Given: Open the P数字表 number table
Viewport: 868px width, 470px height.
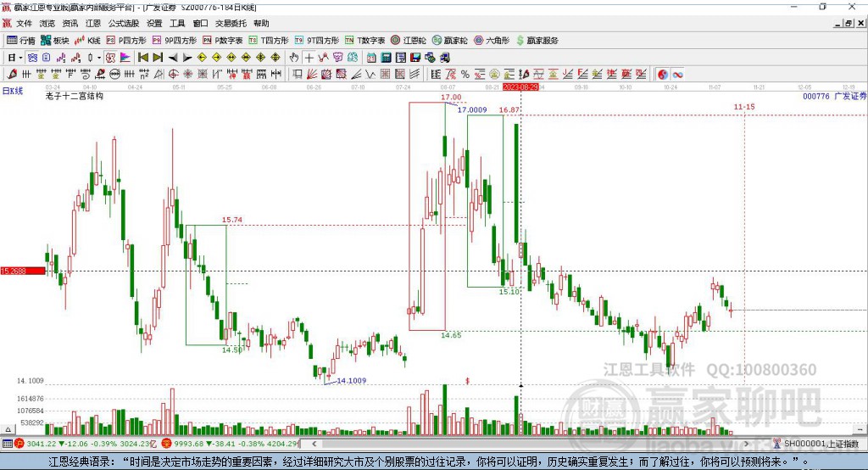Looking at the screenshot, I should point(223,41).
